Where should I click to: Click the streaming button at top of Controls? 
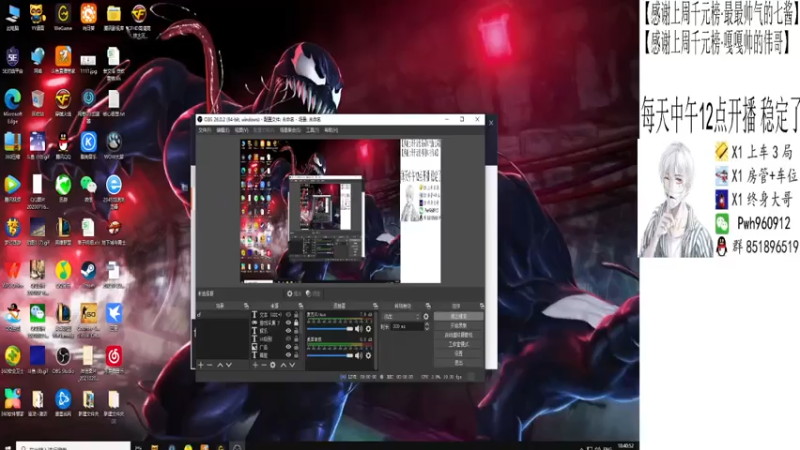pyautogui.click(x=459, y=316)
